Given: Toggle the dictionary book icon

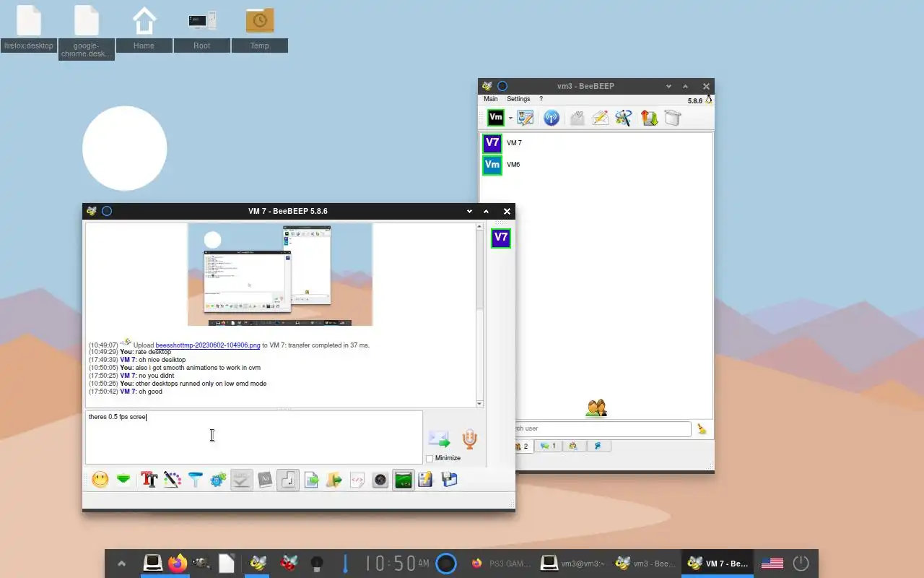Looking at the screenshot, I should point(265,480).
